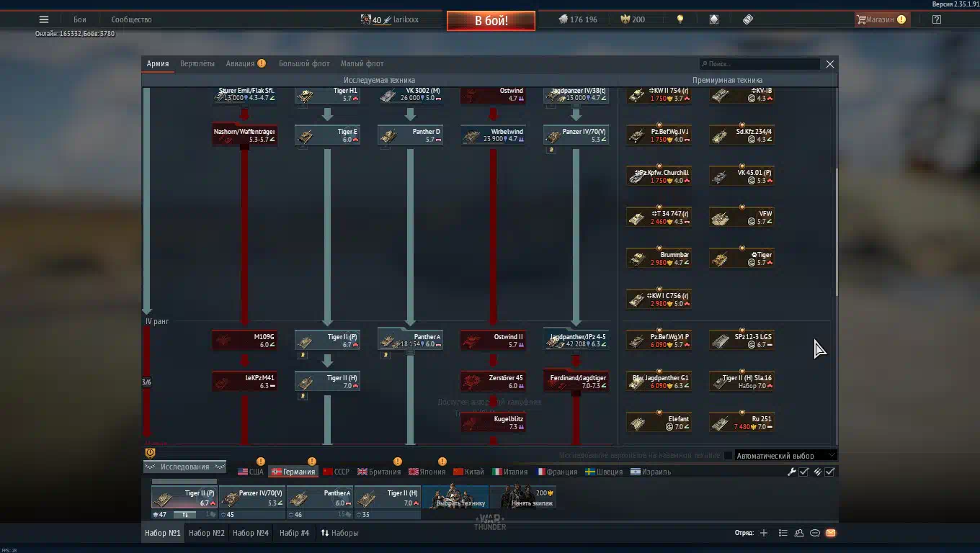Open the squad list icon
This screenshot has height=553, width=980.
tap(783, 533)
